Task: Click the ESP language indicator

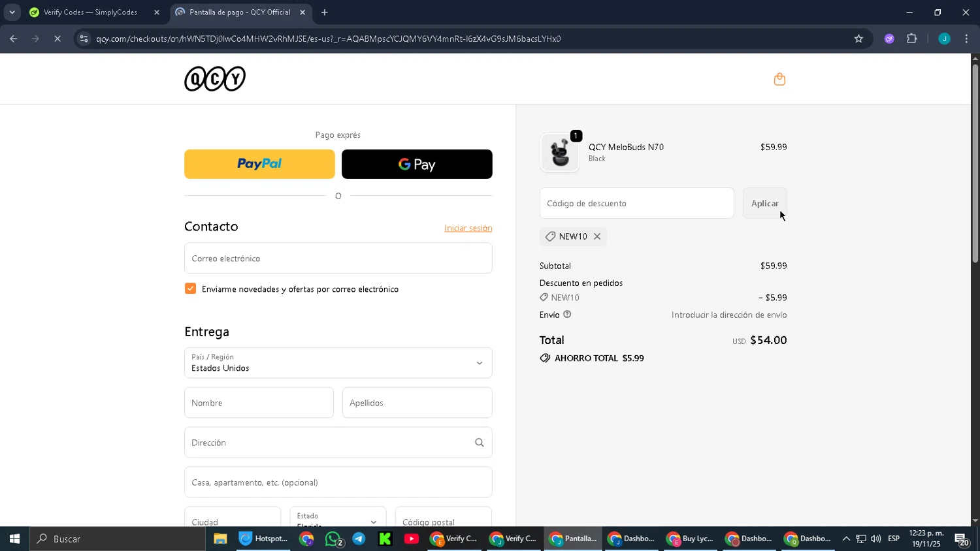Action: tap(894, 539)
